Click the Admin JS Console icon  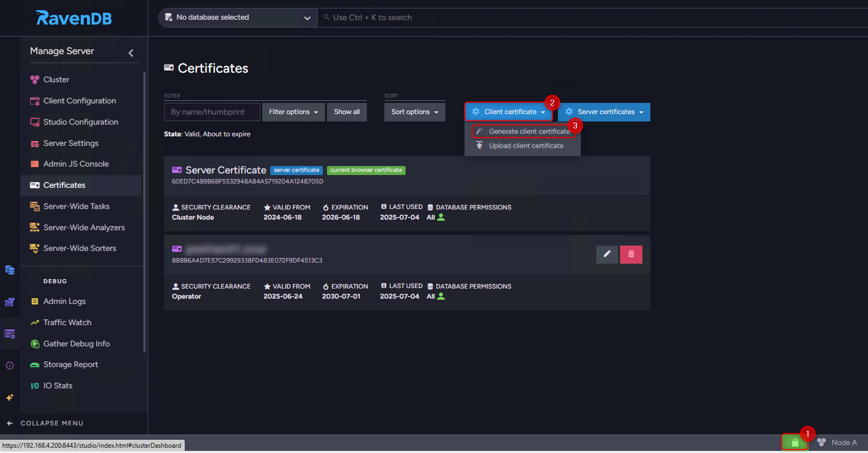pos(35,164)
